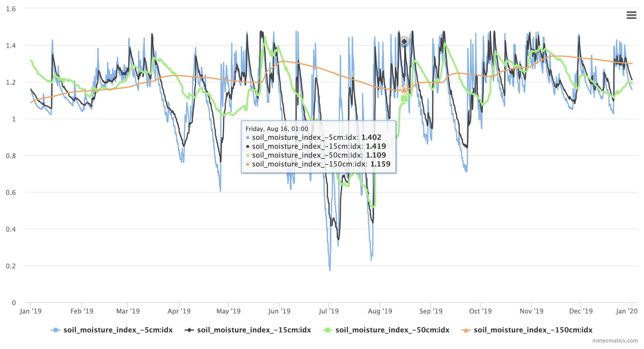Click the 0.2 y-axis label
Image resolution: width=644 pixels, height=349 pixels.
tap(11, 266)
